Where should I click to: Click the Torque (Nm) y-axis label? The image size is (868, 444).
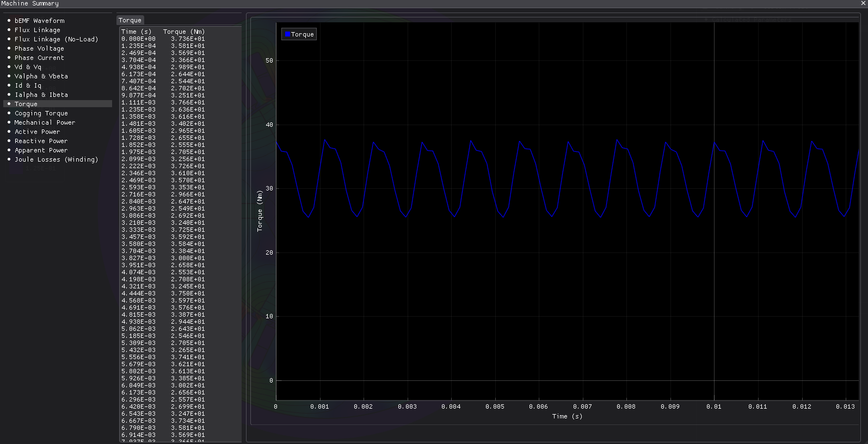260,211
